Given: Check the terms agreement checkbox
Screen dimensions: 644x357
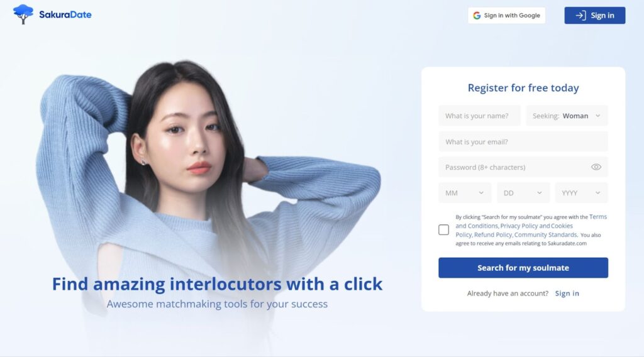Looking at the screenshot, I should click(x=443, y=230).
